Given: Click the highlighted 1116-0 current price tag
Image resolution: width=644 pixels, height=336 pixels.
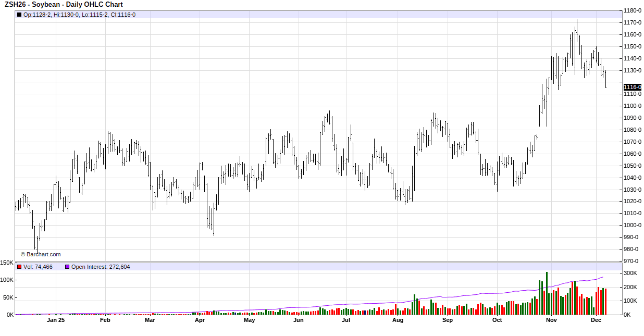Looking at the screenshot, I should (x=632, y=87).
